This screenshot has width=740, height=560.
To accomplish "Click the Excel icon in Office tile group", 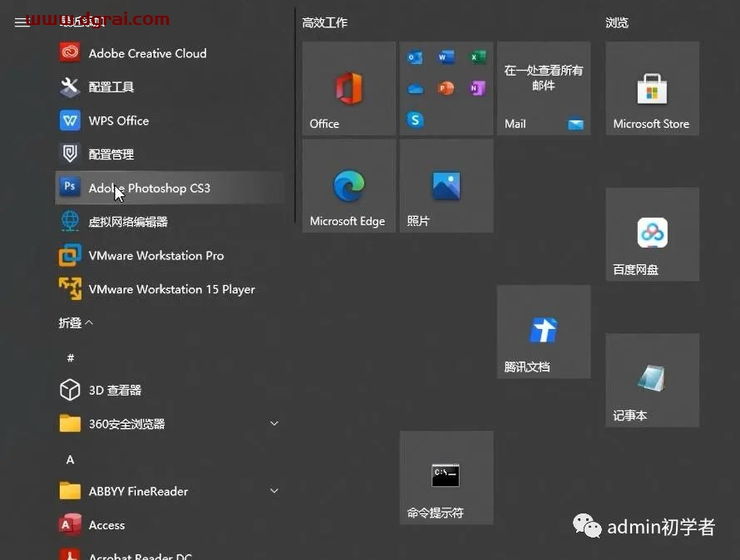I will coord(477,57).
